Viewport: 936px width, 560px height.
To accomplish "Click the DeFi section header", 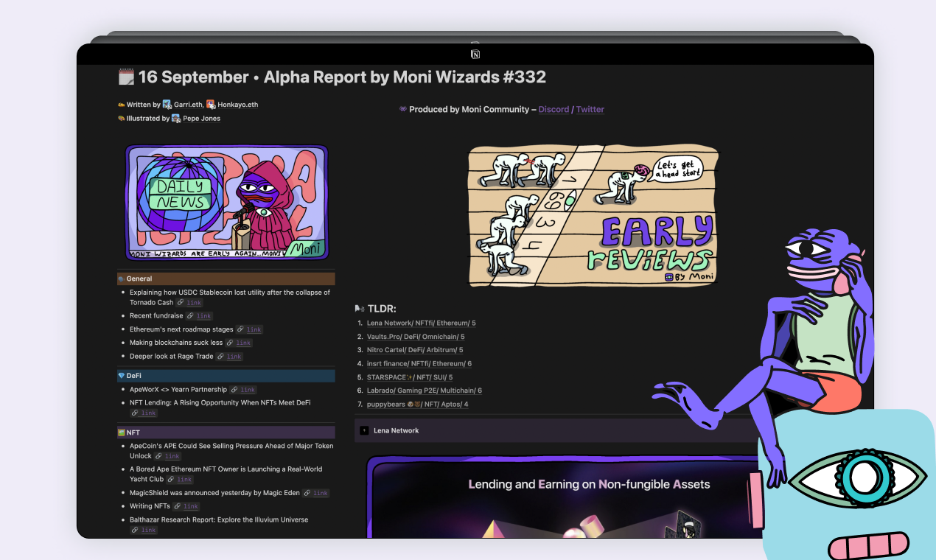I will pyautogui.click(x=226, y=376).
